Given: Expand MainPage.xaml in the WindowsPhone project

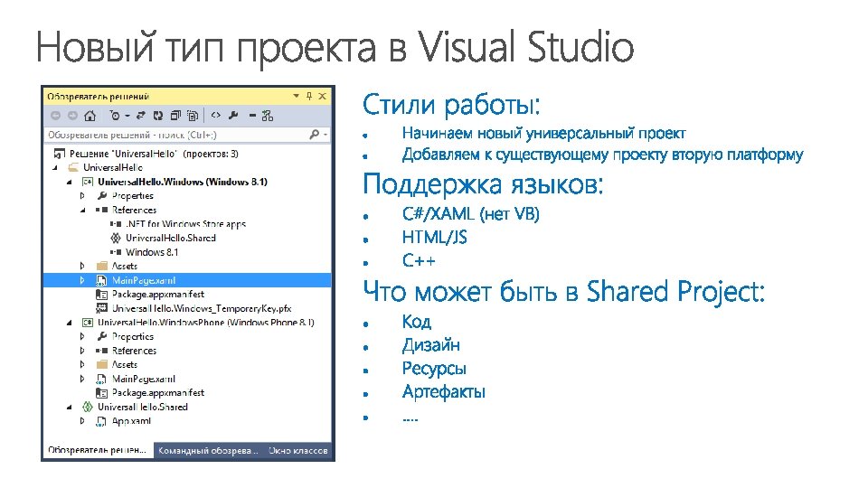Looking at the screenshot, I should coord(82,379).
